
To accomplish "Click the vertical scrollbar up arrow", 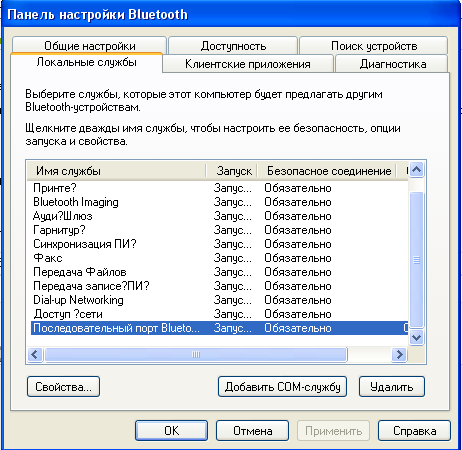I will tap(417, 170).
